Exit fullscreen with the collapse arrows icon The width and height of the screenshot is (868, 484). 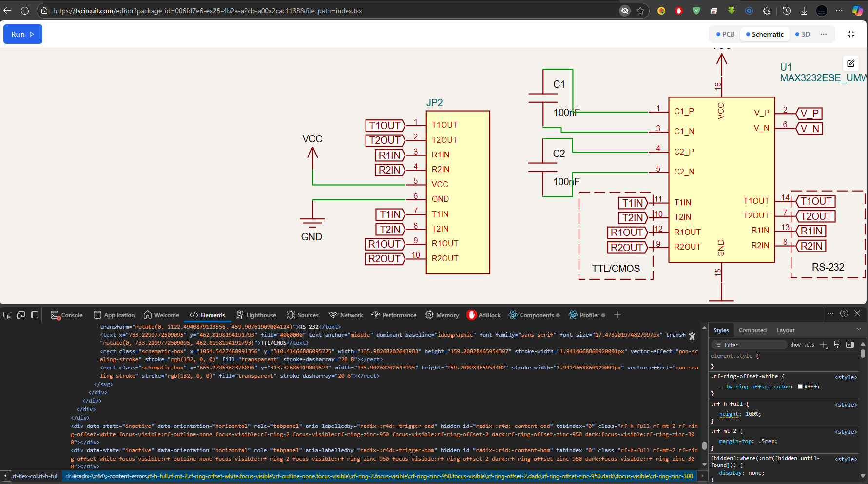[851, 34]
